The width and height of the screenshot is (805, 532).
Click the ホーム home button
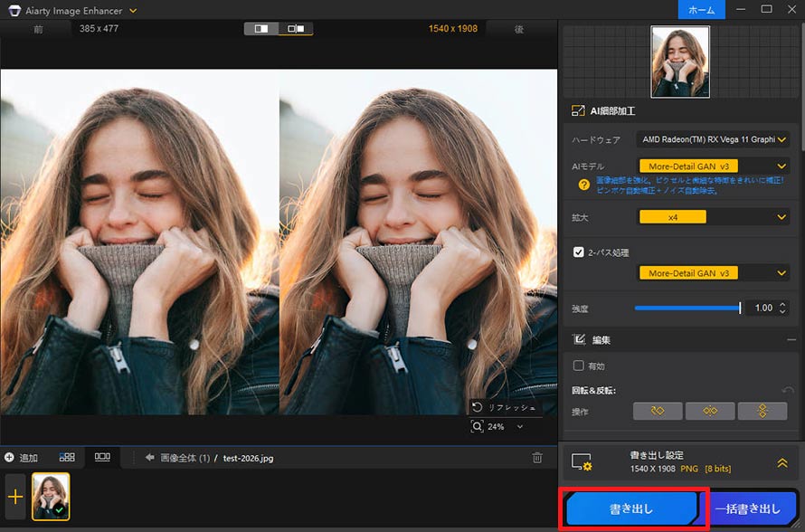pos(701,10)
